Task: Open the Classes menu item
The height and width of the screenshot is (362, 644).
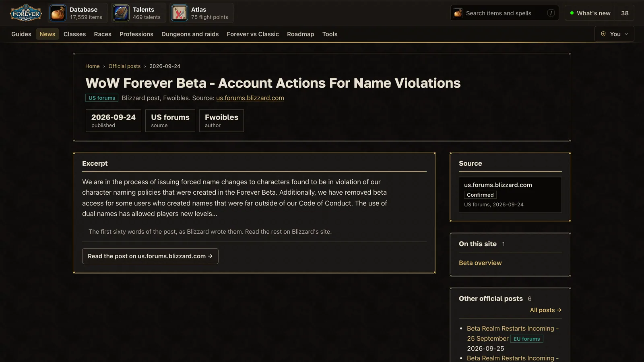Action: click(74, 34)
